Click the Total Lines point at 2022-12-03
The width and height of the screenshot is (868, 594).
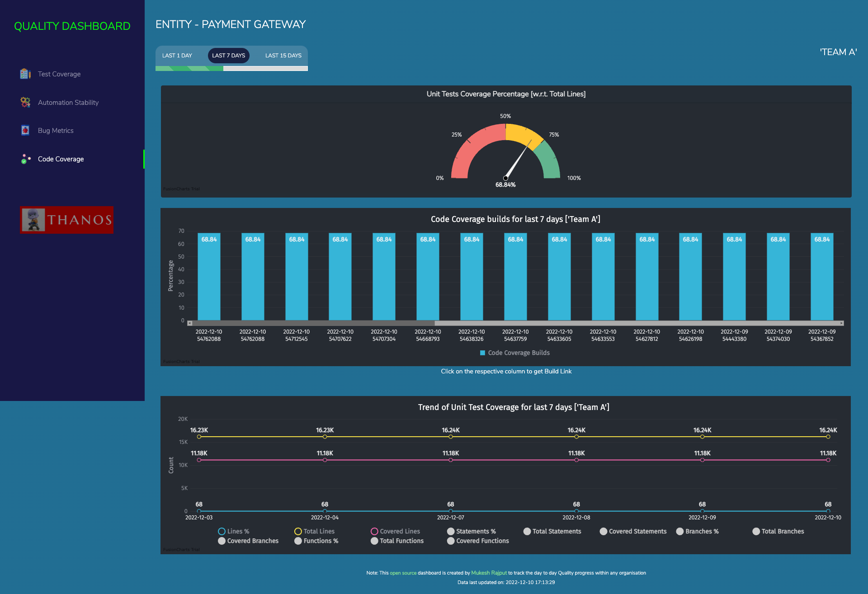pyautogui.click(x=199, y=437)
